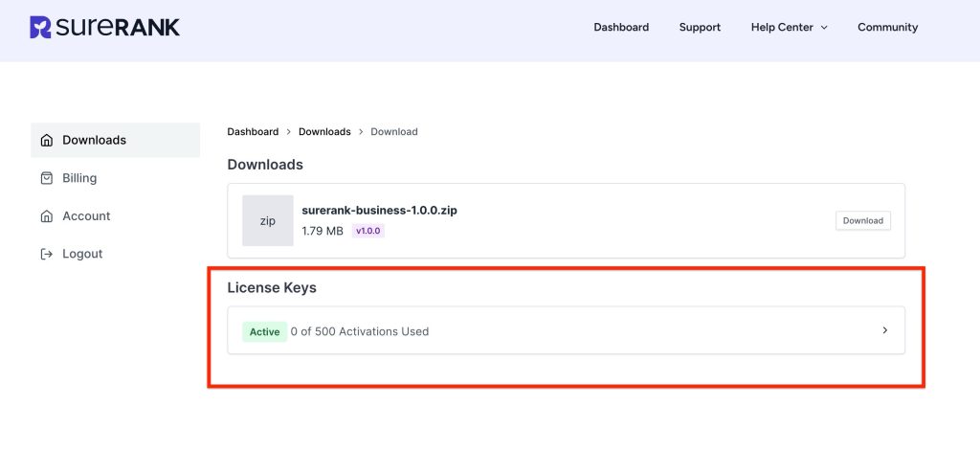Click the zip file thumbnail
980x451 pixels.
point(268,220)
